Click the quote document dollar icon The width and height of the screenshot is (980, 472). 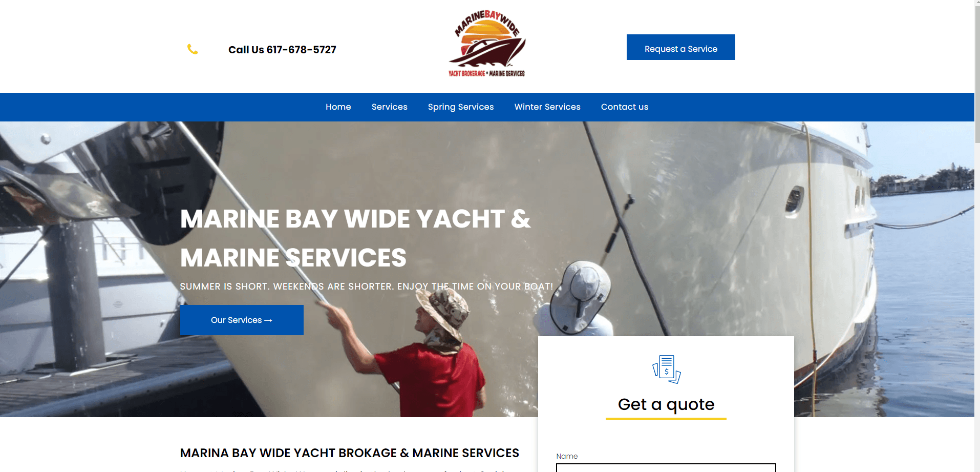click(666, 369)
